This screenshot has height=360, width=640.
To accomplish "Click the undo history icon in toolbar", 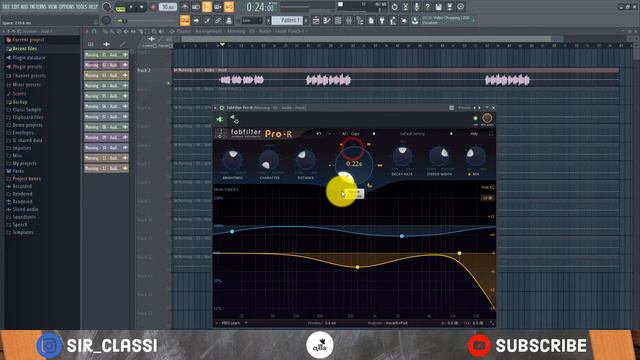I will point(394,7).
